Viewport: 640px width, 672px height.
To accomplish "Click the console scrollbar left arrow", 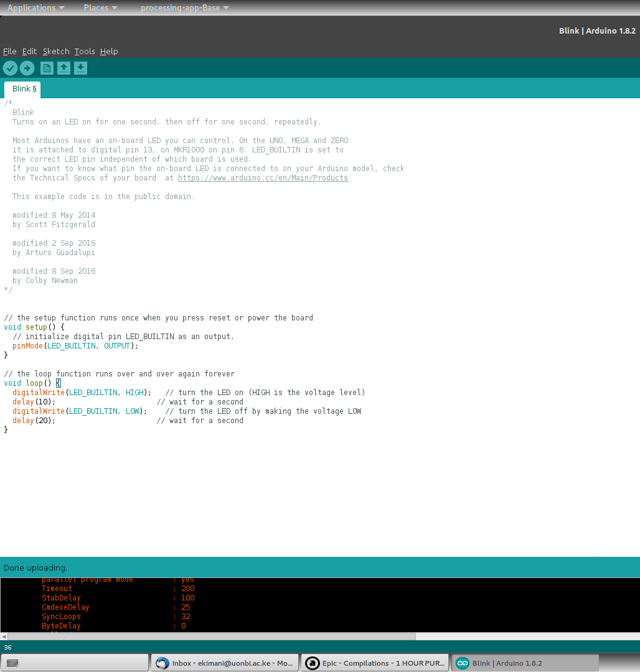I will coord(4,637).
